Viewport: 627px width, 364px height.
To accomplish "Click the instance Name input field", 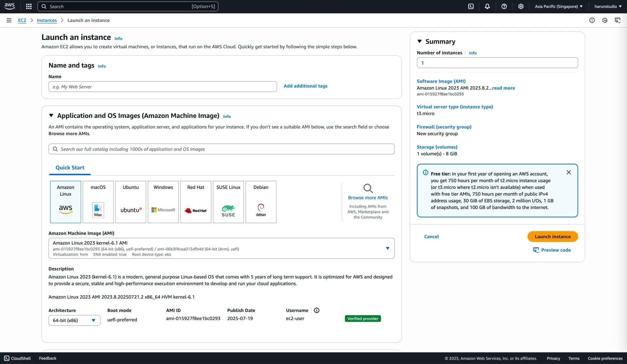I will click(162, 87).
